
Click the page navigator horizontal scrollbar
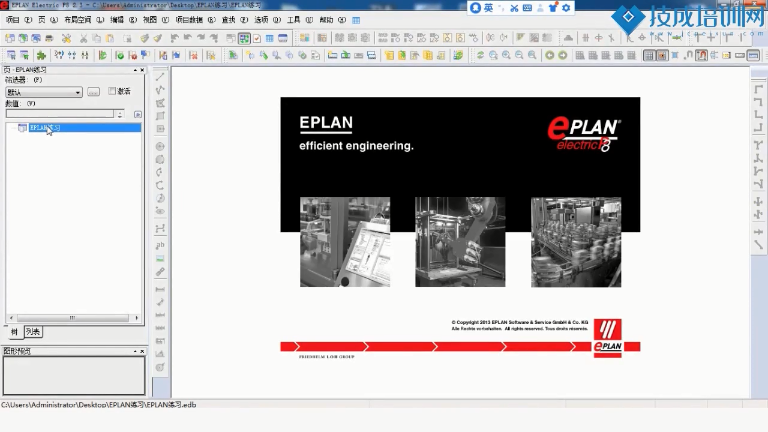click(73, 318)
